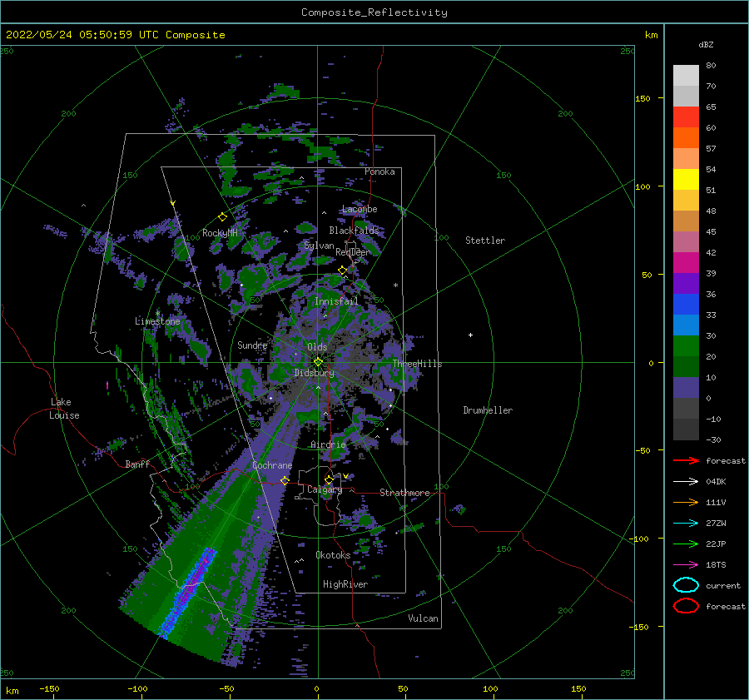Click the Olds town label
Screen dimensions: 749x700
317,347
